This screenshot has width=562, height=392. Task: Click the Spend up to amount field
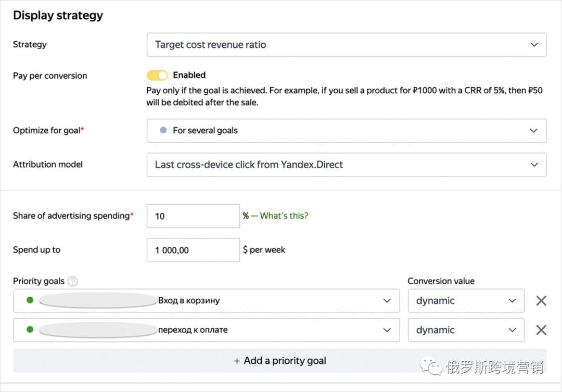193,250
